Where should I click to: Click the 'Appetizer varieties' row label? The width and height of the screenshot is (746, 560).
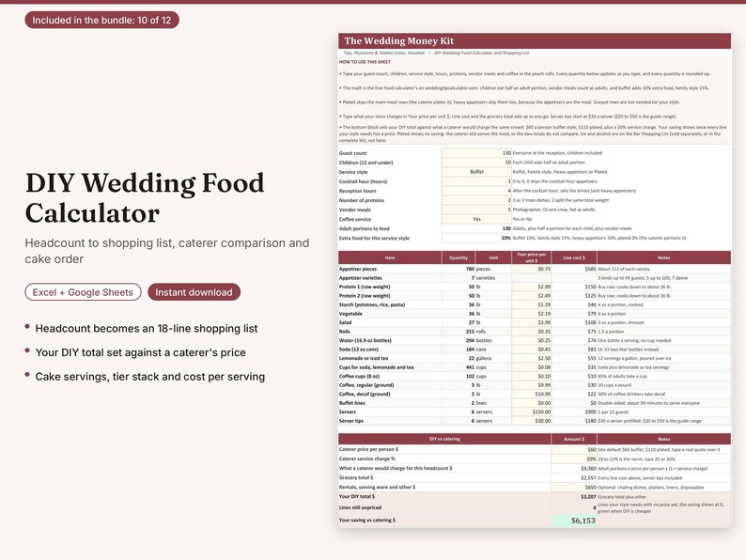360,278
